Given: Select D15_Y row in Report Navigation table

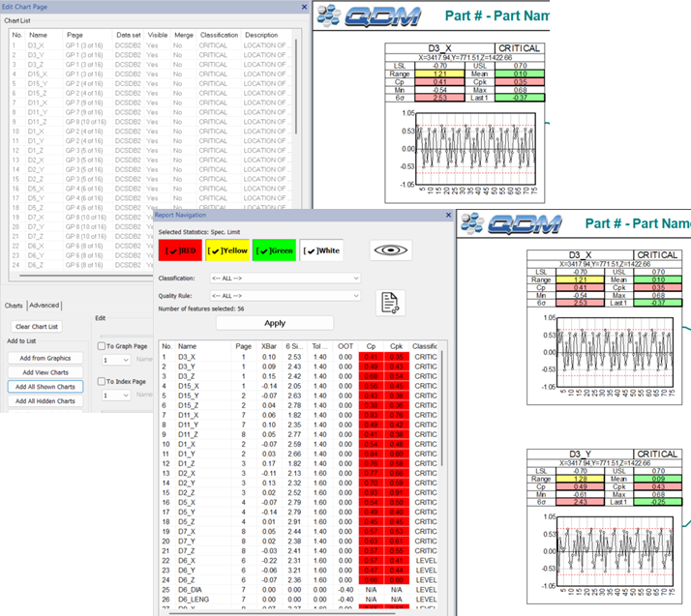Looking at the screenshot, I should pos(300,396).
